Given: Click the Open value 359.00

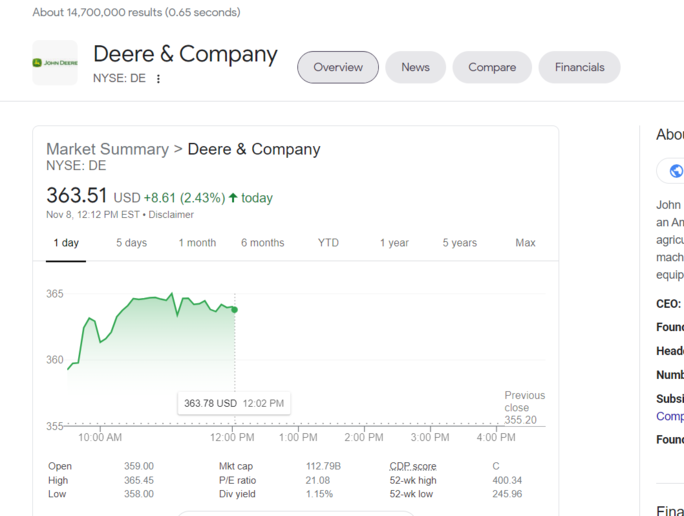Looking at the screenshot, I should click(x=139, y=466).
